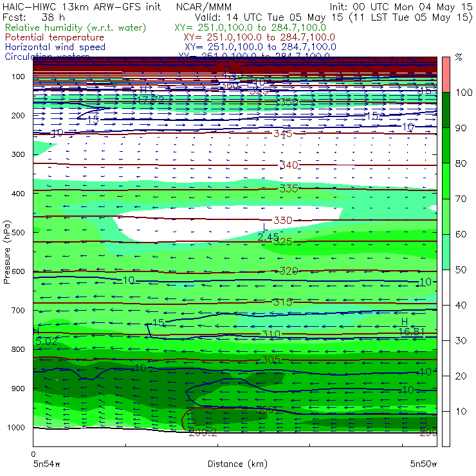476x476 pixels.
Task: Click the color bar '20' scale label
Action: tap(461, 376)
